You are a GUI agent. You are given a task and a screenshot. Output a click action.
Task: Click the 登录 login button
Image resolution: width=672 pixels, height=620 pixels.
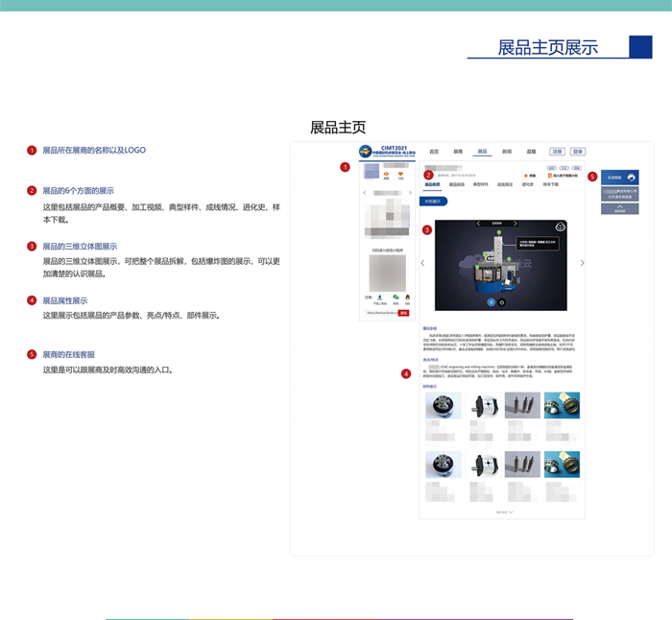(x=578, y=152)
